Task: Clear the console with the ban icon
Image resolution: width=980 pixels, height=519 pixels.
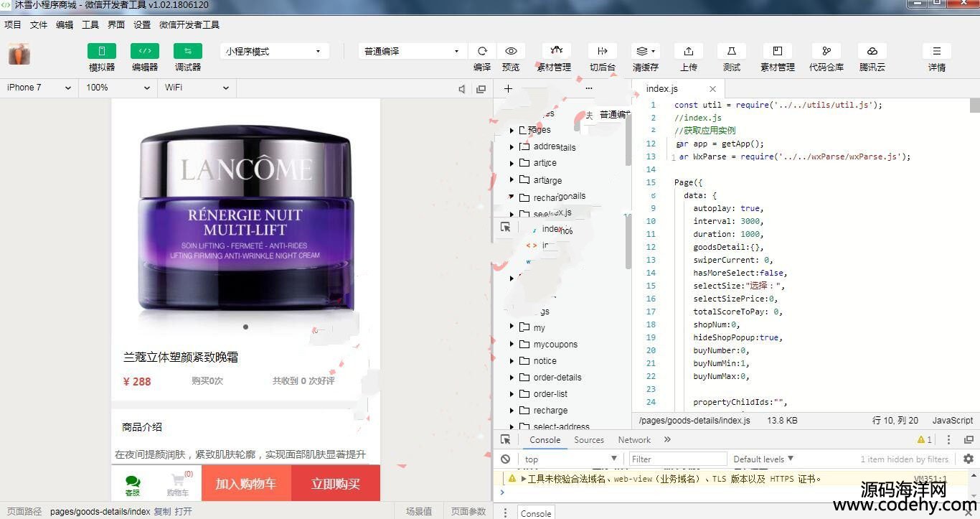Action: [x=506, y=459]
